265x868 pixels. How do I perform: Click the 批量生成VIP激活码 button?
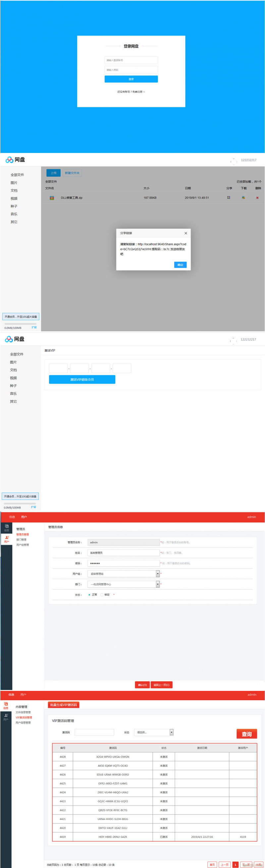tap(64, 705)
